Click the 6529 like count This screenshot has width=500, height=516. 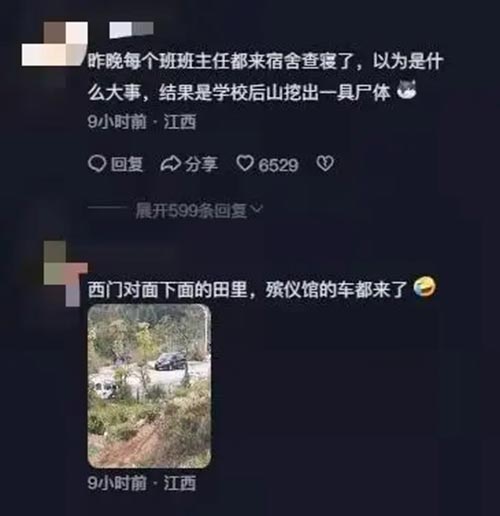tap(278, 165)
